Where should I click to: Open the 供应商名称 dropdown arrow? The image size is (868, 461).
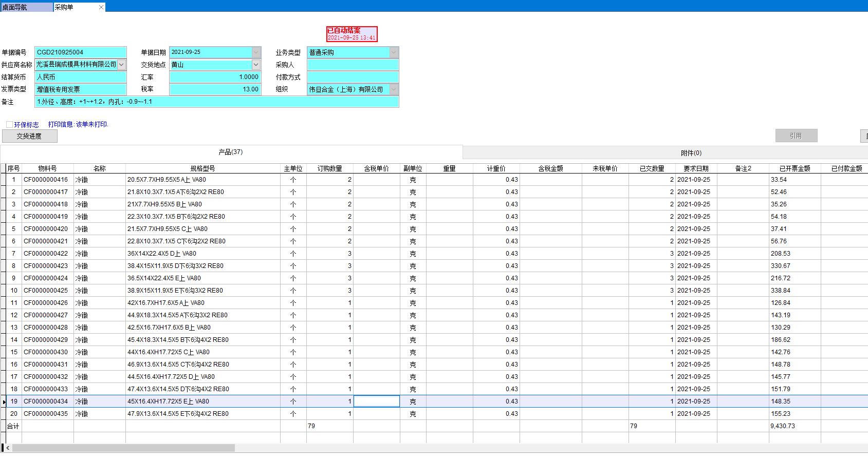121,65
